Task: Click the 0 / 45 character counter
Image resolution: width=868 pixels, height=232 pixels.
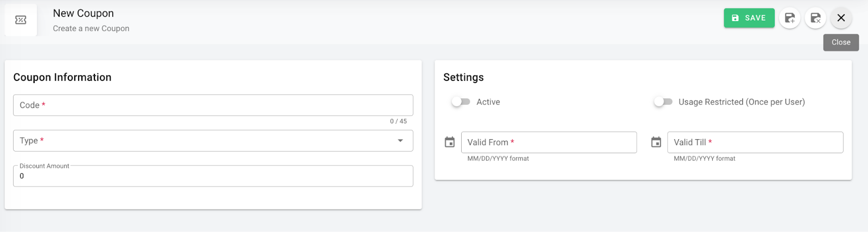Action: click(x=398, y=121)
